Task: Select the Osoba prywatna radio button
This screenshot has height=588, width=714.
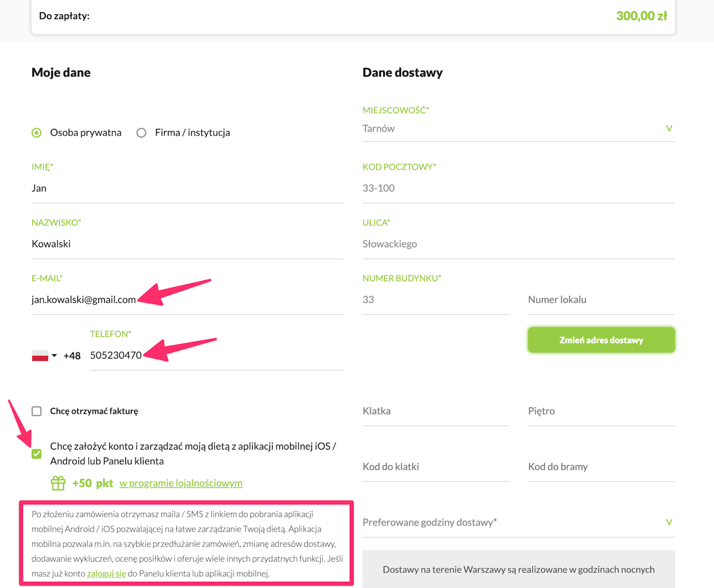Action: click(37, 133)
